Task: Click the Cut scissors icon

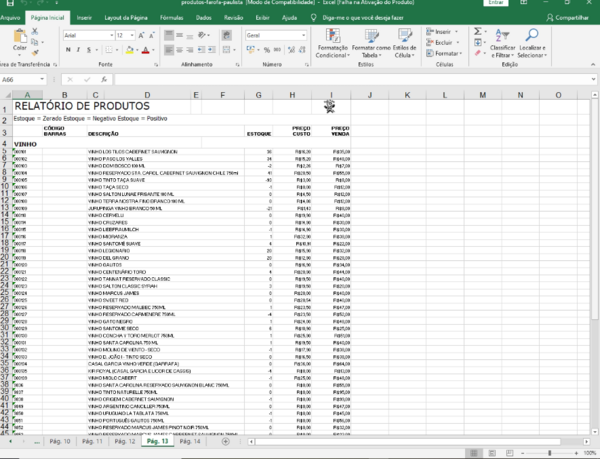Action: (35, 31)
